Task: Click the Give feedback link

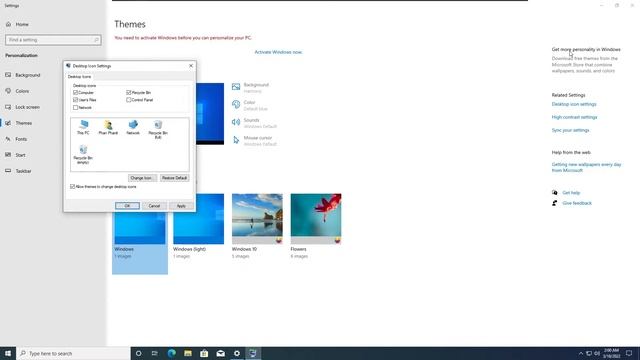Action: click(x=577, y=203)
